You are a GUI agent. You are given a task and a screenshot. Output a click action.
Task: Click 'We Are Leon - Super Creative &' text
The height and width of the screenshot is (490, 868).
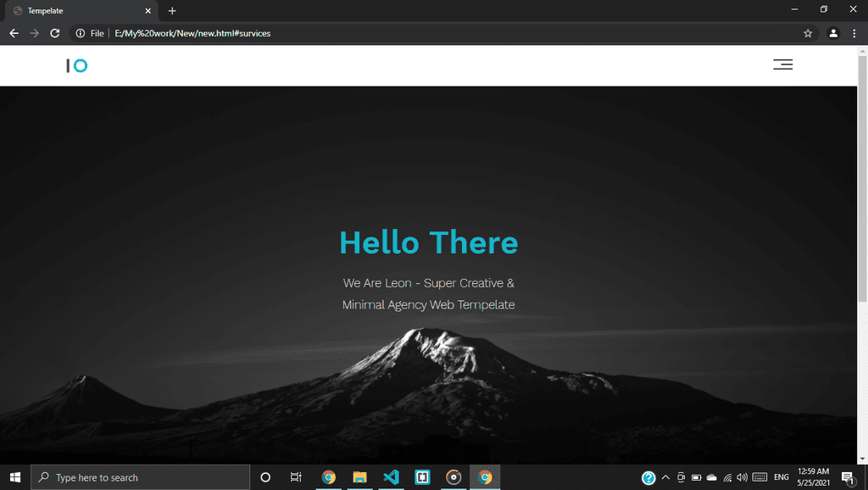tap(428, 283)
